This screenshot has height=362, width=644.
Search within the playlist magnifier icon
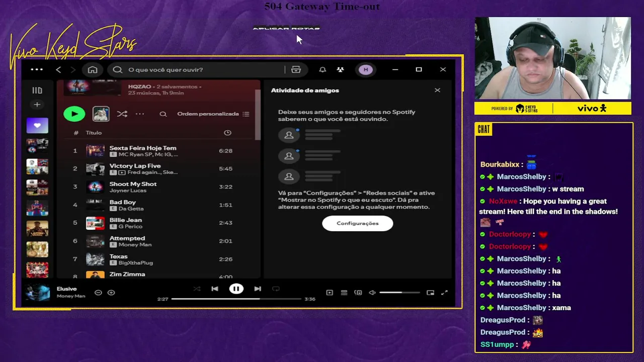tap(163, 114)
